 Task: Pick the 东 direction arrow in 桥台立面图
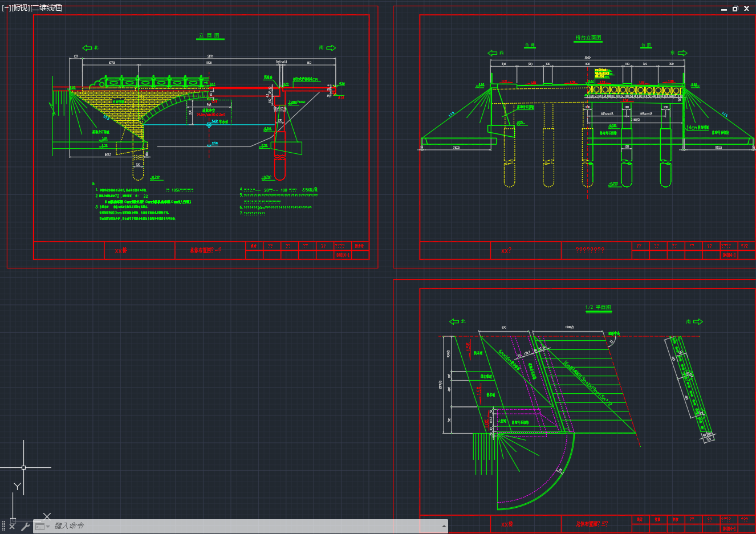[682, 53]
